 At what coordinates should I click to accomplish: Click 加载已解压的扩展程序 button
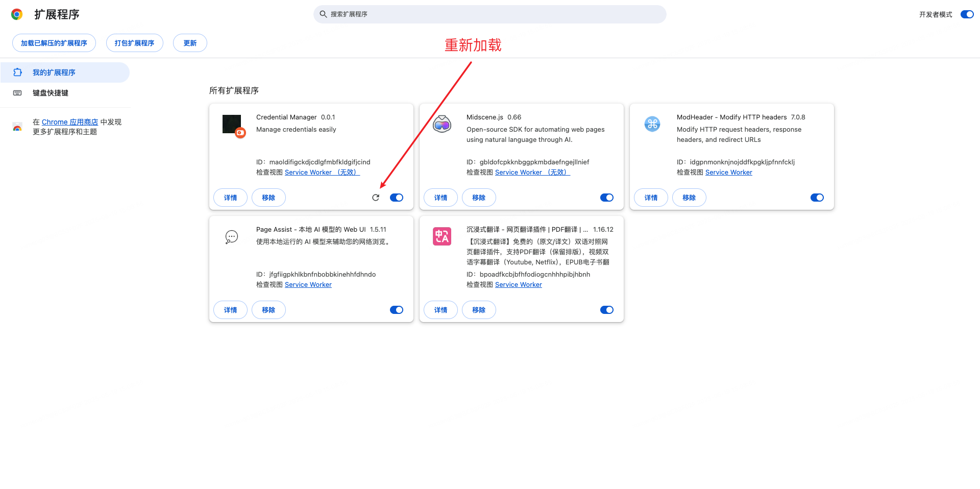(54, 43)
